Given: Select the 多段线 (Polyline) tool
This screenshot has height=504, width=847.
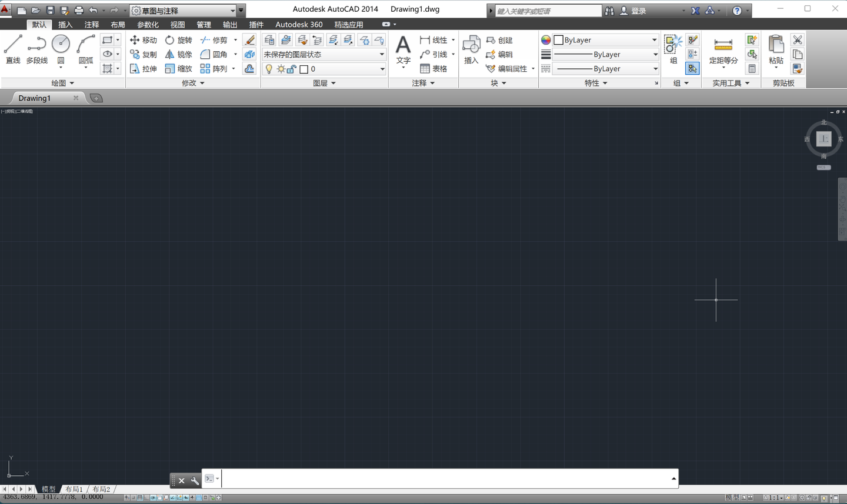Looking at the screenshot, I should coord(36,49).
